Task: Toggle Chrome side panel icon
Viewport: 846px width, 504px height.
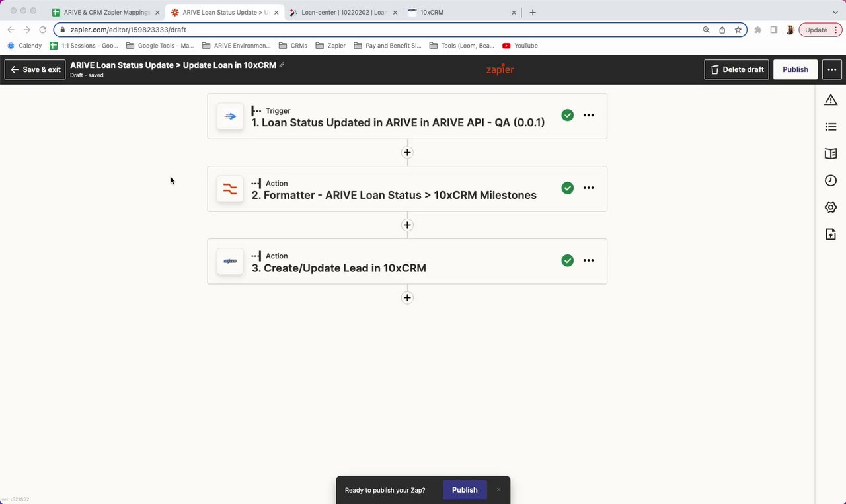Action: click(x=774, y=30)
